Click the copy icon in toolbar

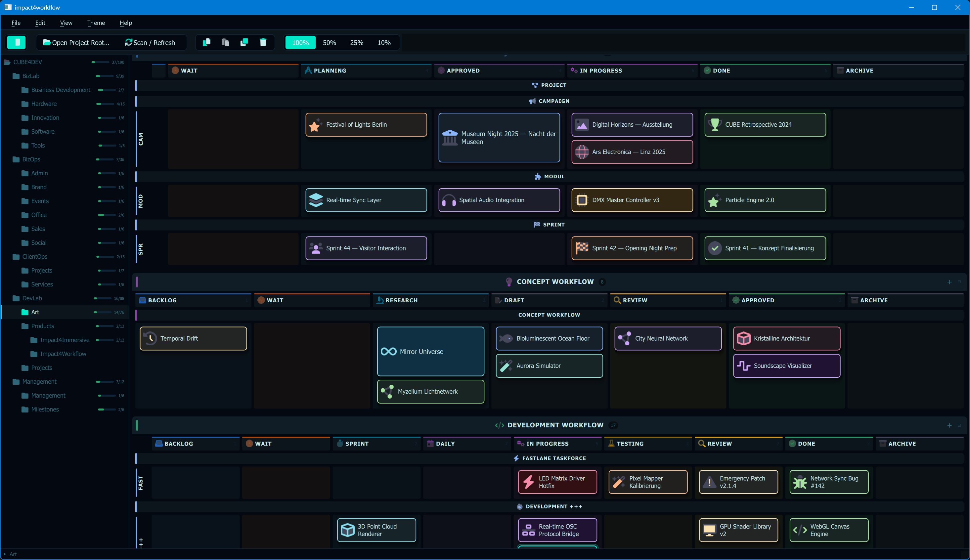point(206,42)
